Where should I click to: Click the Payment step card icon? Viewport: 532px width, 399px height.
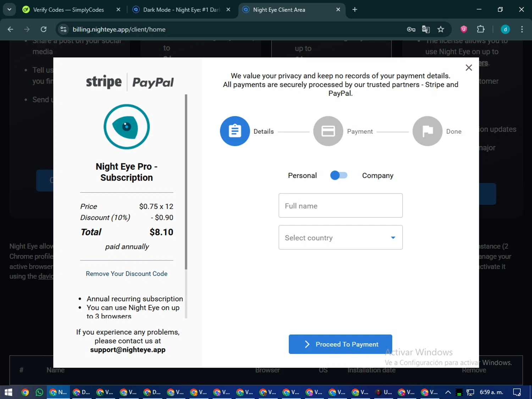pos(328,131)
